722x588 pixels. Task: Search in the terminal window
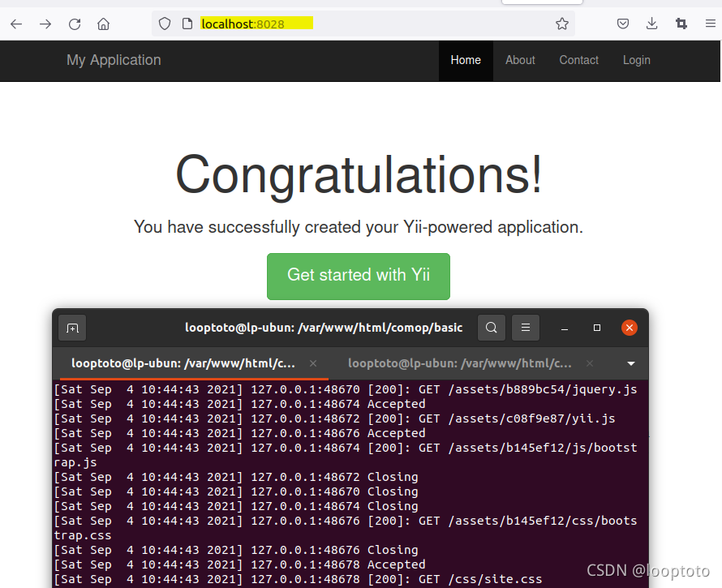click(492, 328)
